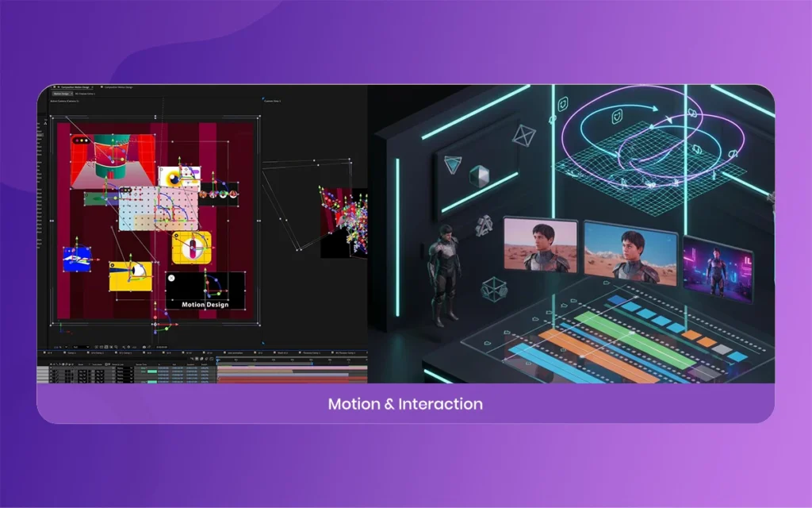The image size is (812, 508).
Task: Switch to the active Composition Motion Design tab
Action: point(75,87)
